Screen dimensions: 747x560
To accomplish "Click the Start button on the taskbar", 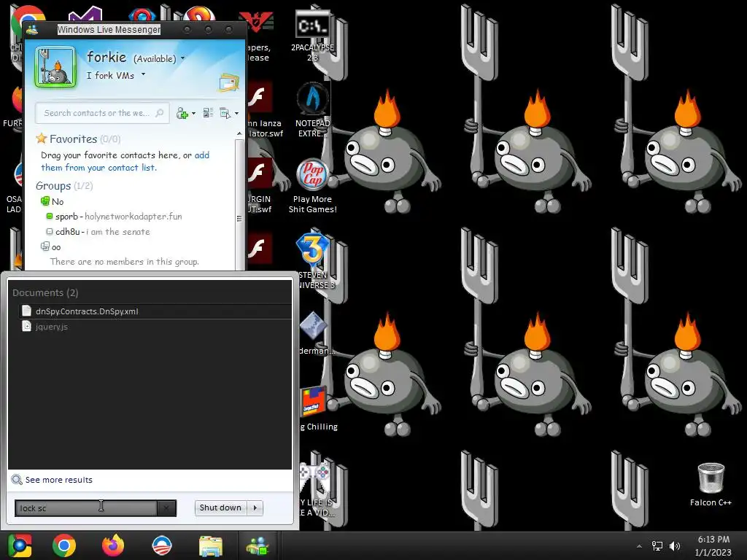I will pos(19,545).
